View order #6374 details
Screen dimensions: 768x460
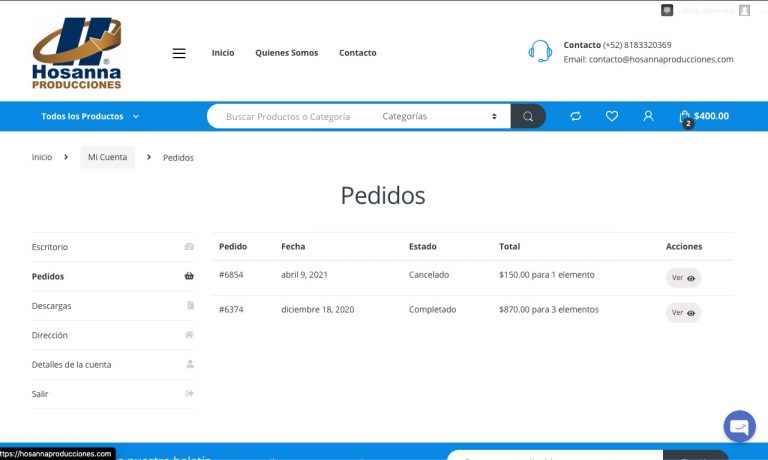tap(684, 313)
